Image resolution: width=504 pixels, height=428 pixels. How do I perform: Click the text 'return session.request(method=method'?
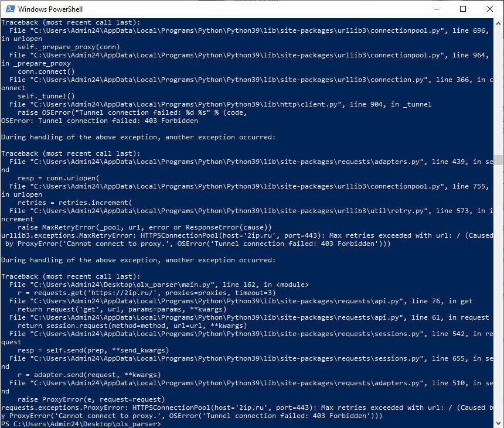132,326
